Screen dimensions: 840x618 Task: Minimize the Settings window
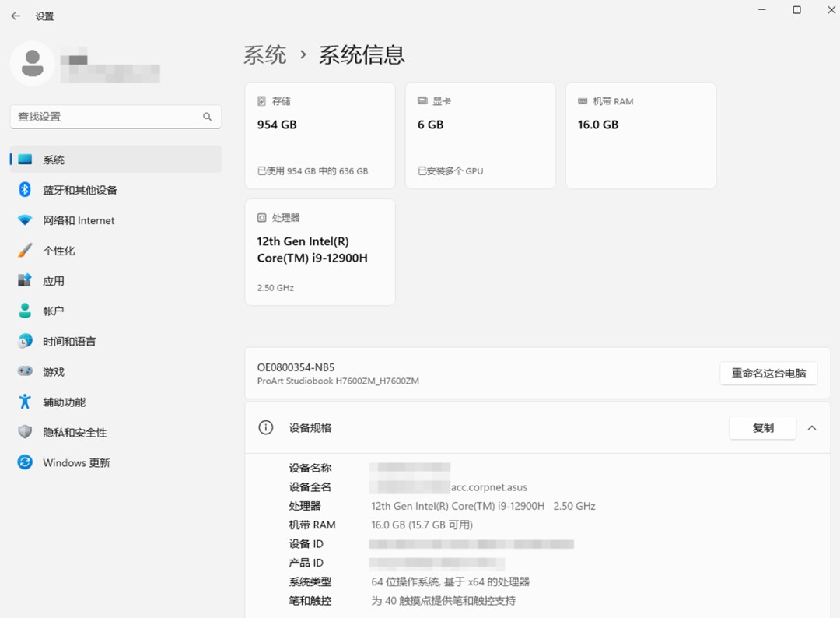761,9
